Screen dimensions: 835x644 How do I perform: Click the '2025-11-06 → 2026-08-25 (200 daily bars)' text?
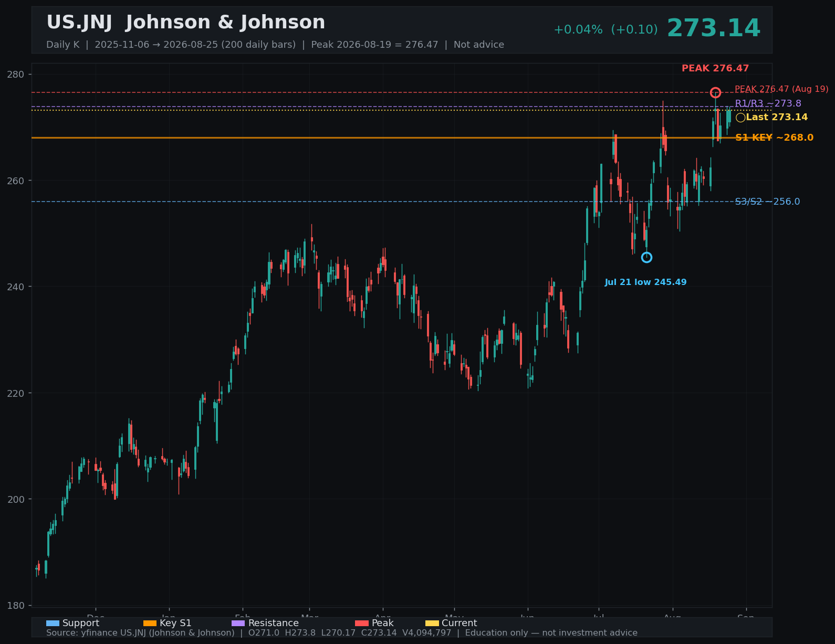195,45
